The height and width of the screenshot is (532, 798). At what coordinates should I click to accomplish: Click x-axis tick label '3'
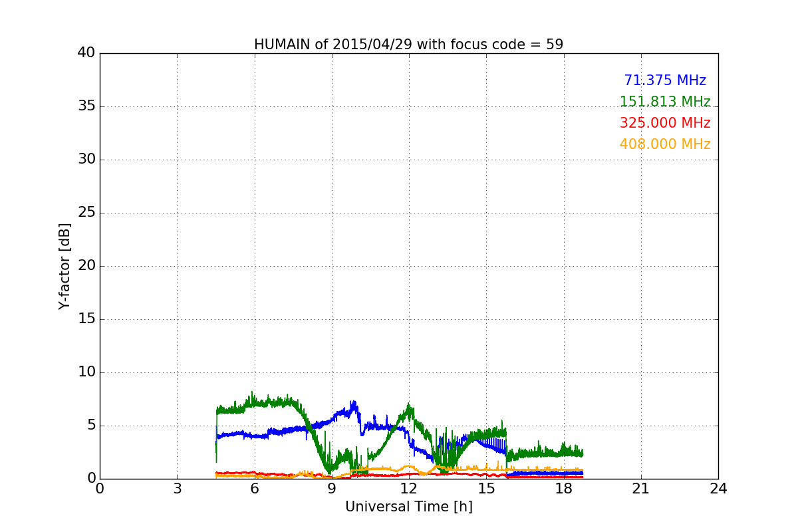pos(177,489)
